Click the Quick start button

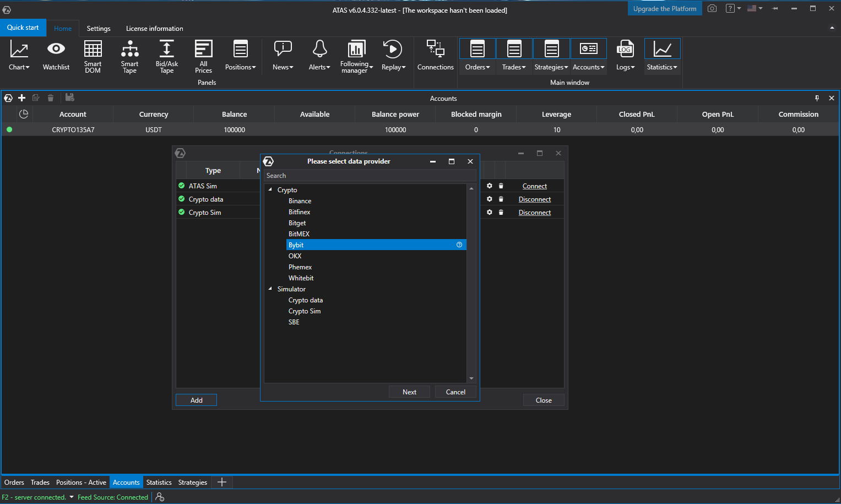point(23,28)
